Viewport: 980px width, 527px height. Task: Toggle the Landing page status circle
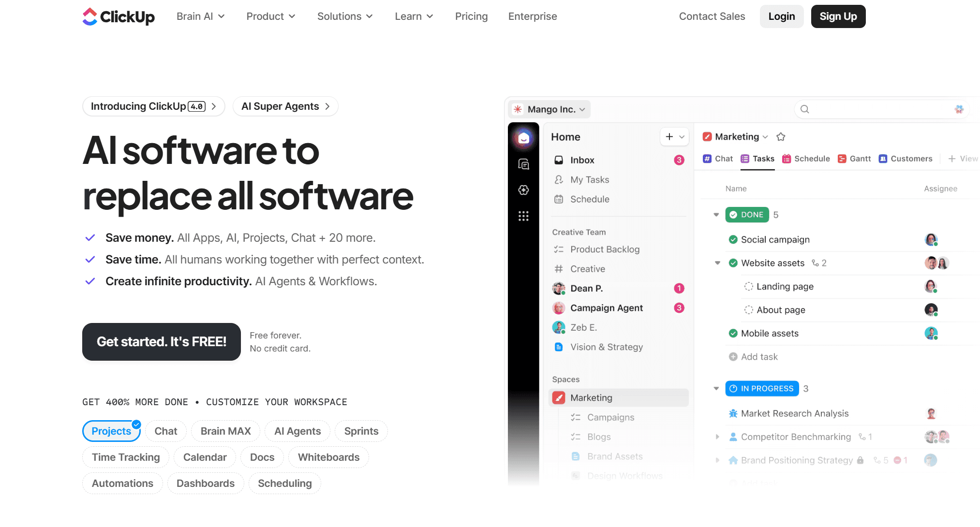pos(749,287)
